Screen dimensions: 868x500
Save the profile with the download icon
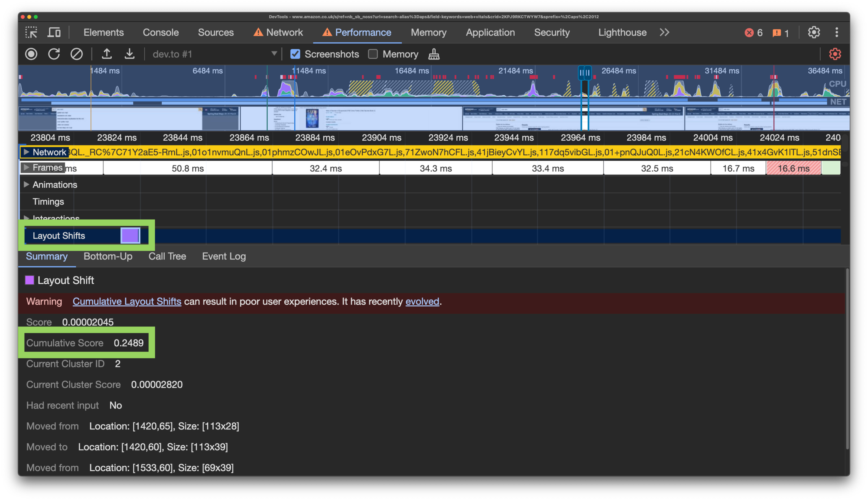[129, 54]
